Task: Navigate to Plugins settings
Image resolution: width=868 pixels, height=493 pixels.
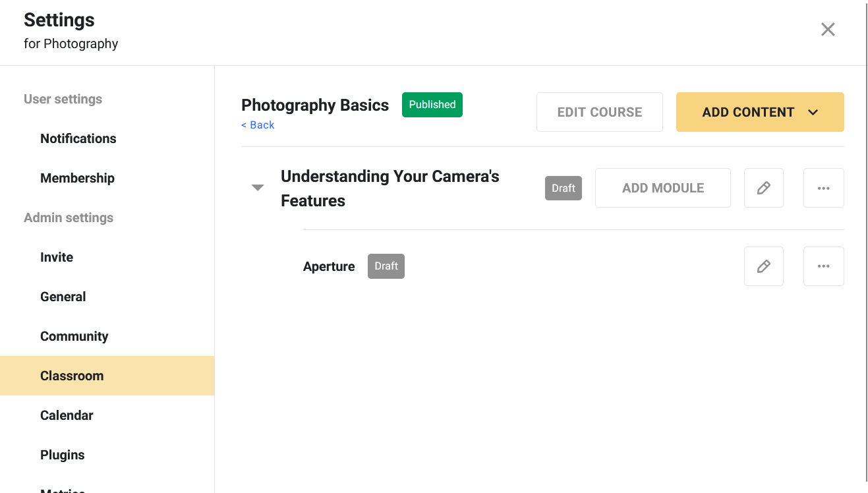Action: click(63, 455)
